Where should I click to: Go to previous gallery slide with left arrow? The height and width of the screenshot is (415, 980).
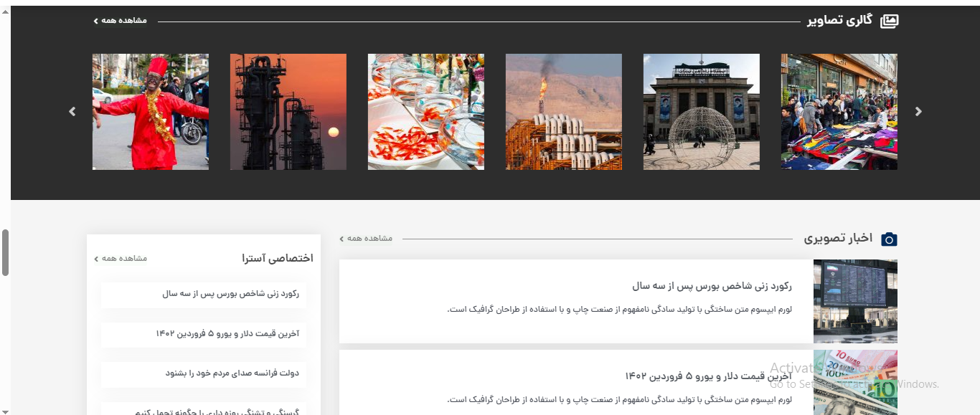pos(72,112)
